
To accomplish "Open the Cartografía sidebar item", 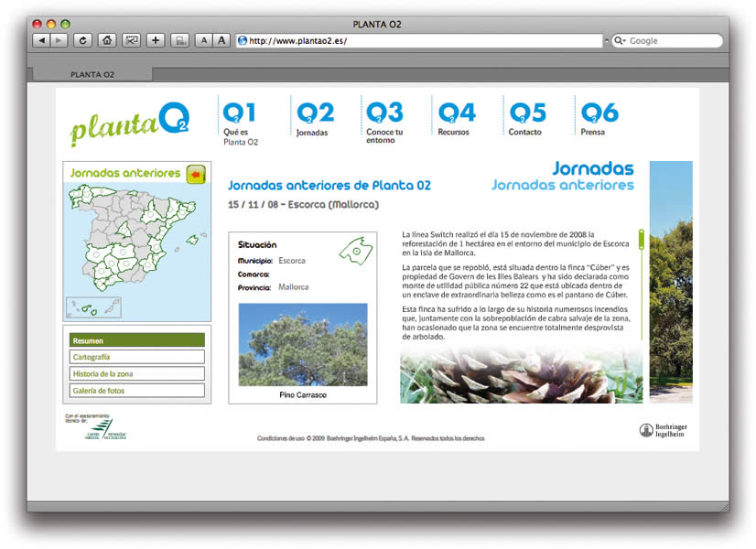I will click(137, 357).
